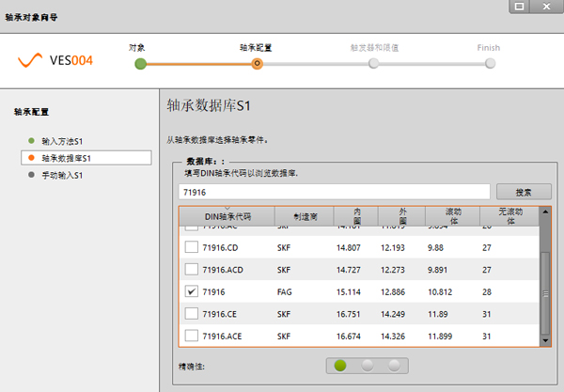
Task: Select the first green accuracy indicator dot
Action: 340,365
